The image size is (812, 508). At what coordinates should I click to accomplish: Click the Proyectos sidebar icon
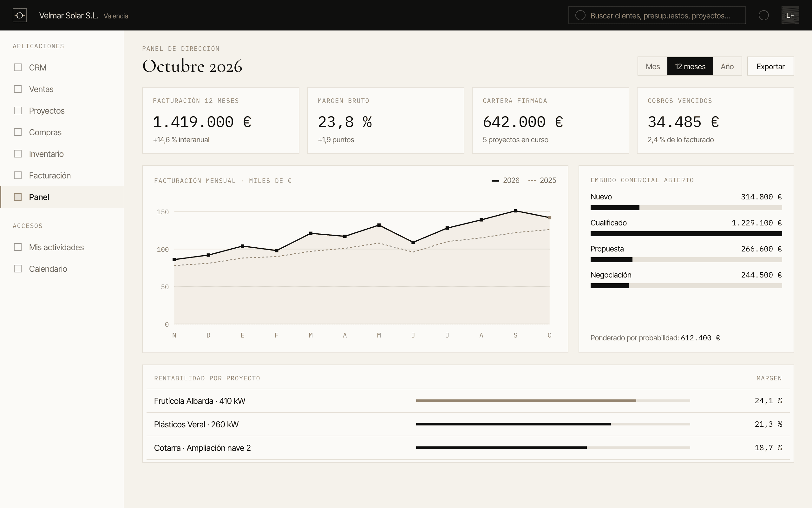pyautogui.click(x=18, y=110)
